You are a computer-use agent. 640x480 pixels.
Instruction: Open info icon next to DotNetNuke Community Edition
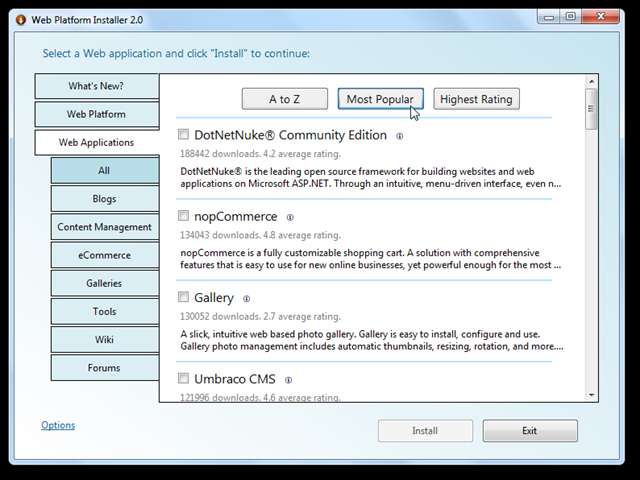(x=400, y=136)
